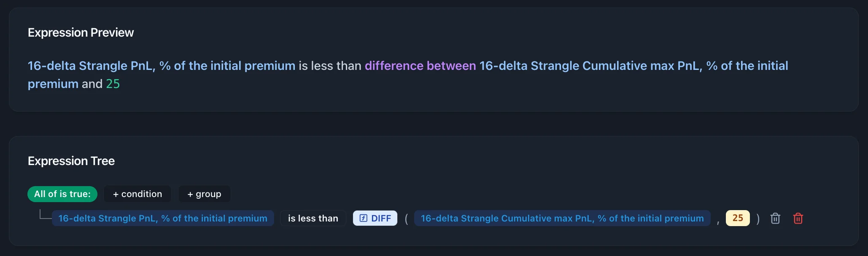Click the "Expression Preview" heading
This screenshot has height=256, width=868.
coord(81,32)
